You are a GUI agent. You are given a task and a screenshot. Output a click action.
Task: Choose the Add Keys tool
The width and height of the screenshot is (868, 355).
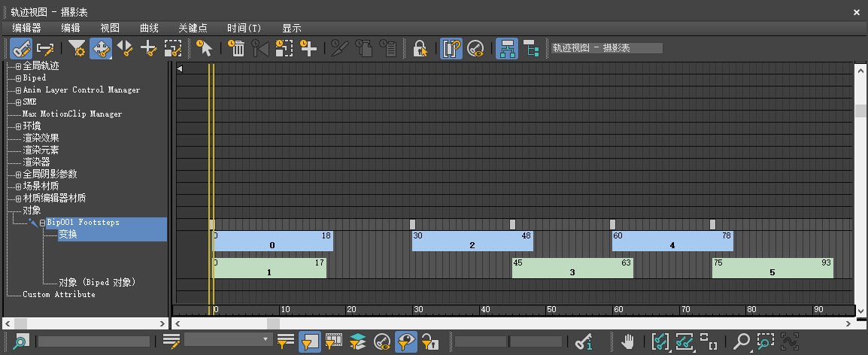(149, 49)
